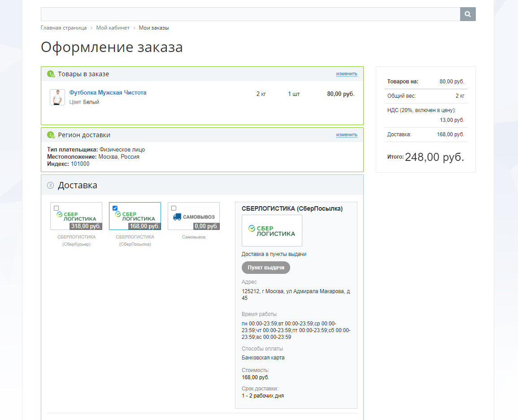Click the СБЕРЛОГИСТИКА (СберПосылка) caption under tile
The height and width of the screenshot is (420, 518).
(135, 240)
